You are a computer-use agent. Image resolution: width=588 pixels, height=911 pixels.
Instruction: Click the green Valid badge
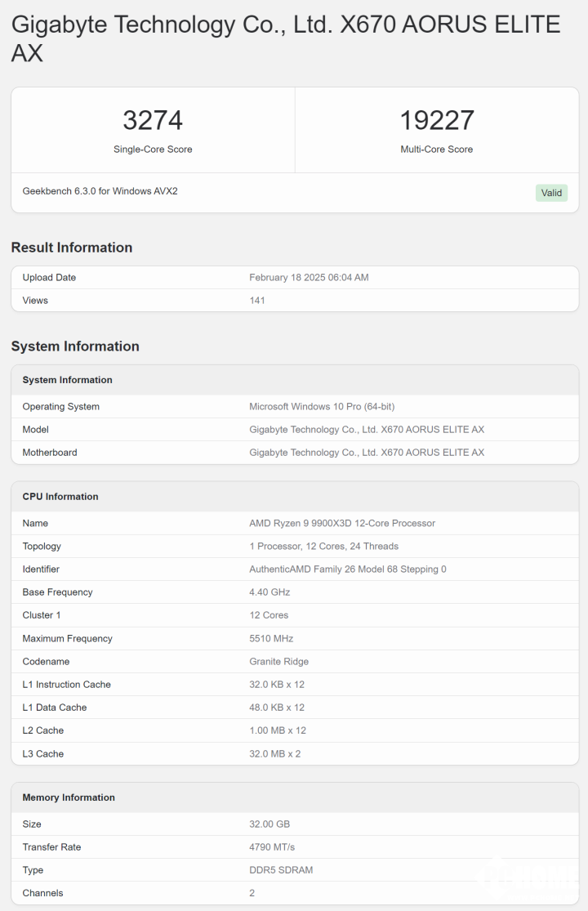click(x=551, y=193)
